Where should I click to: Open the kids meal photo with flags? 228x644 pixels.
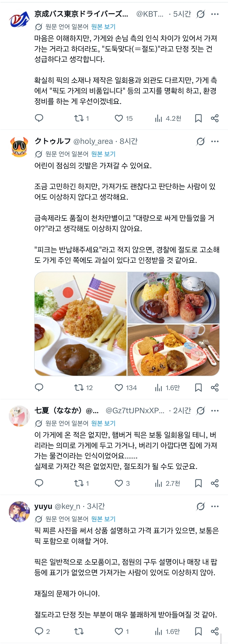80,324
